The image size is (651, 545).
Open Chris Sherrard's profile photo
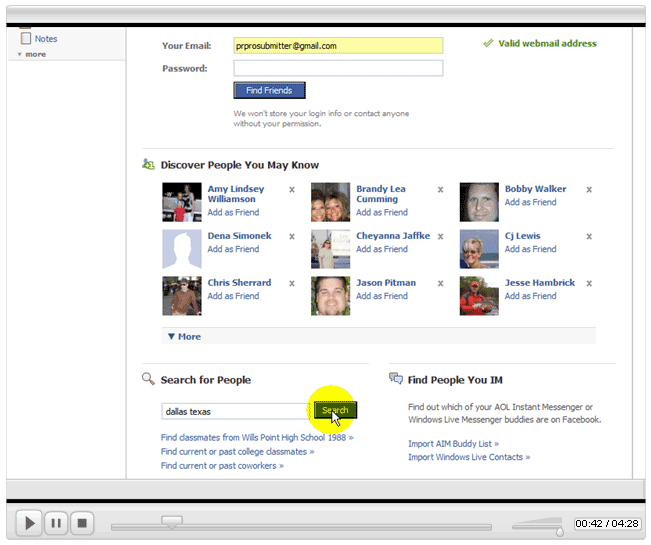[182, 296]
